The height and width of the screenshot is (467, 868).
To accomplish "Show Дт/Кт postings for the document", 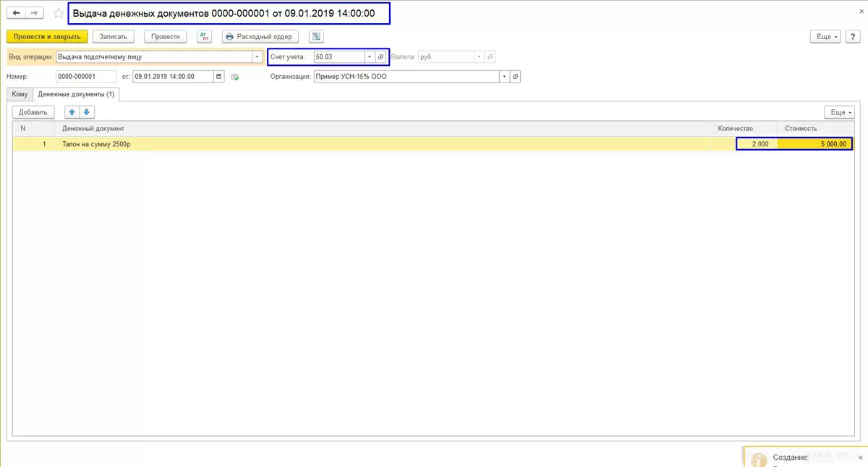I will pyautogui.click(x=204, y=36).
